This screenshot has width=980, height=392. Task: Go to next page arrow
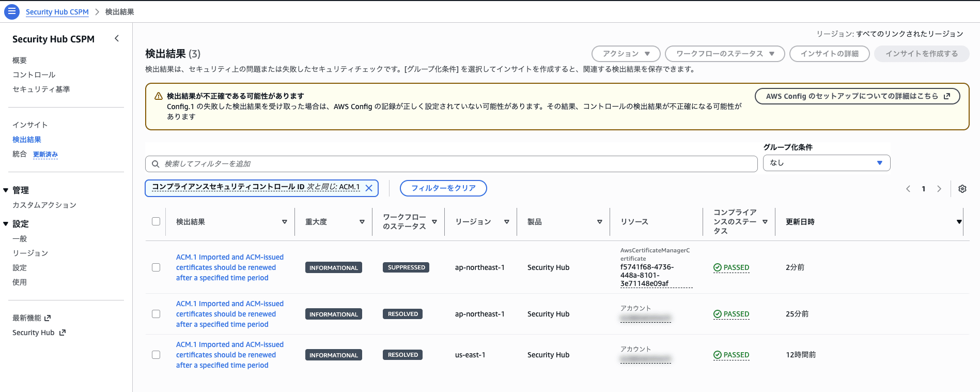pos(939,189)
